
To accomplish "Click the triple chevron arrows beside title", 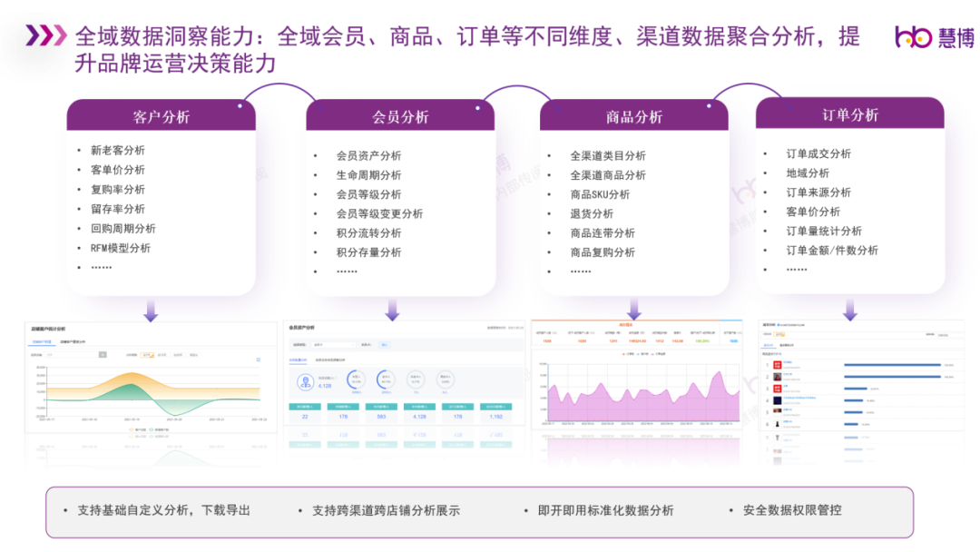I will coord(45,35).
